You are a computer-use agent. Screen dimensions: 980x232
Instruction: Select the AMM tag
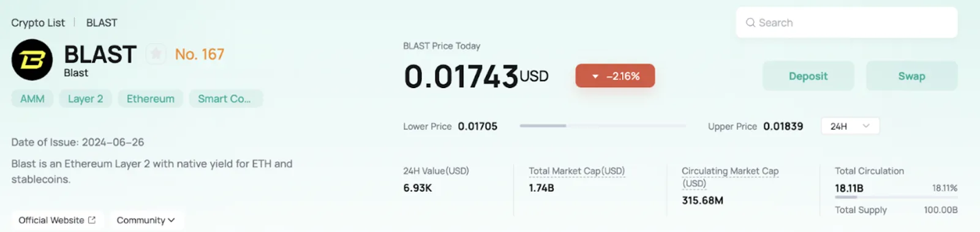click(32, 99)
